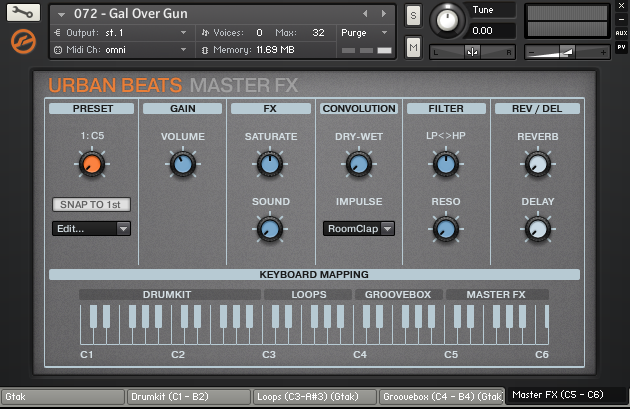This screenshot has height=409, width=630.
Task: Toggle the Solo S button
Action: click(x=413, y=15)
